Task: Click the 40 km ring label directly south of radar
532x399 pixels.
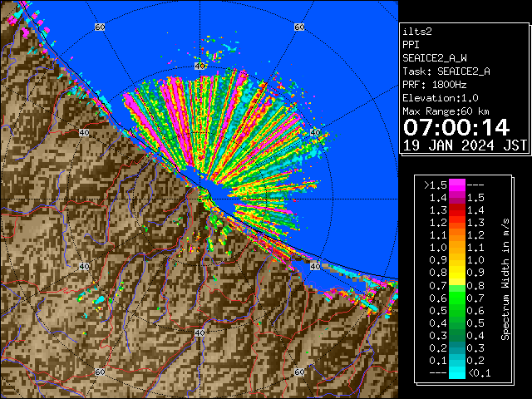Action: (x=199, y=332)
